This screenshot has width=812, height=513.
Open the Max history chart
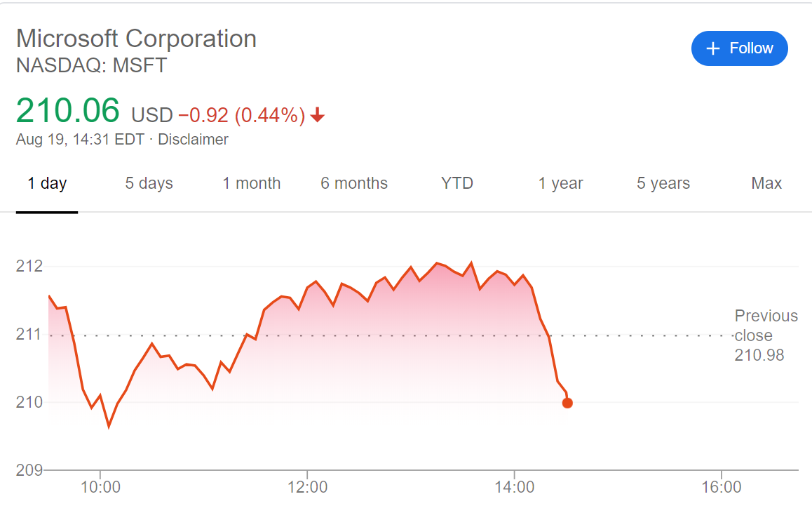coord(766,183)
